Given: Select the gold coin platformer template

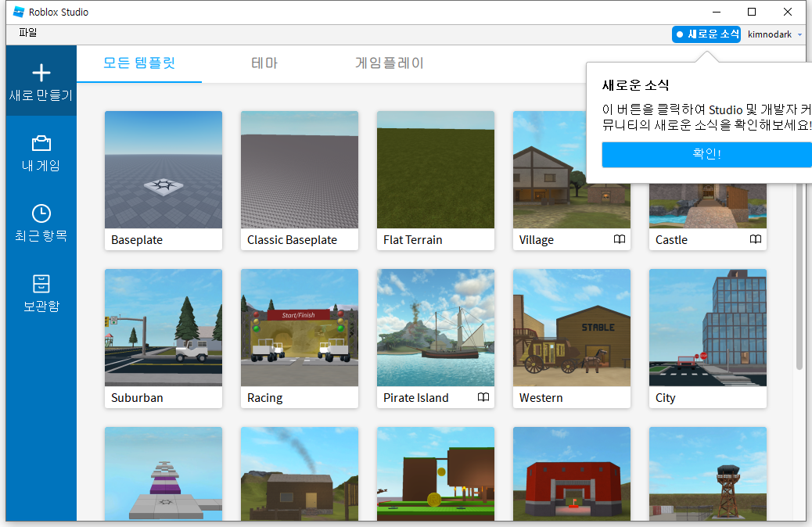Looking at the screenshot, I should (436, 474).
